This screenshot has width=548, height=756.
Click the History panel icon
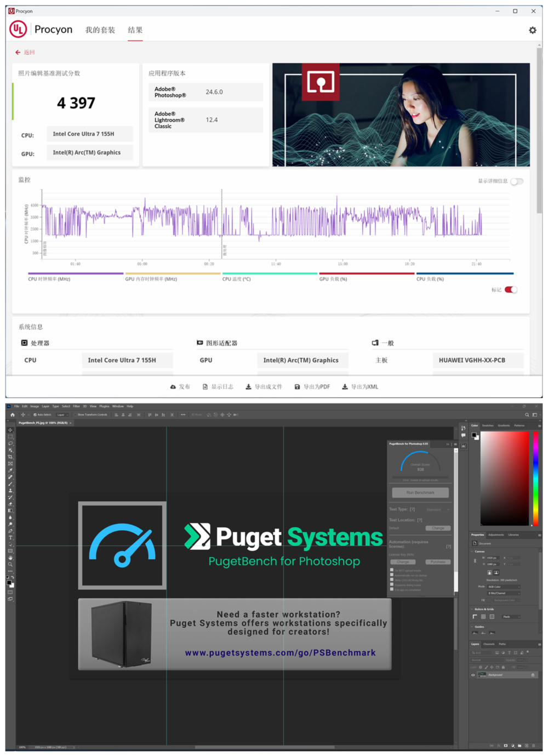(464, 428)
